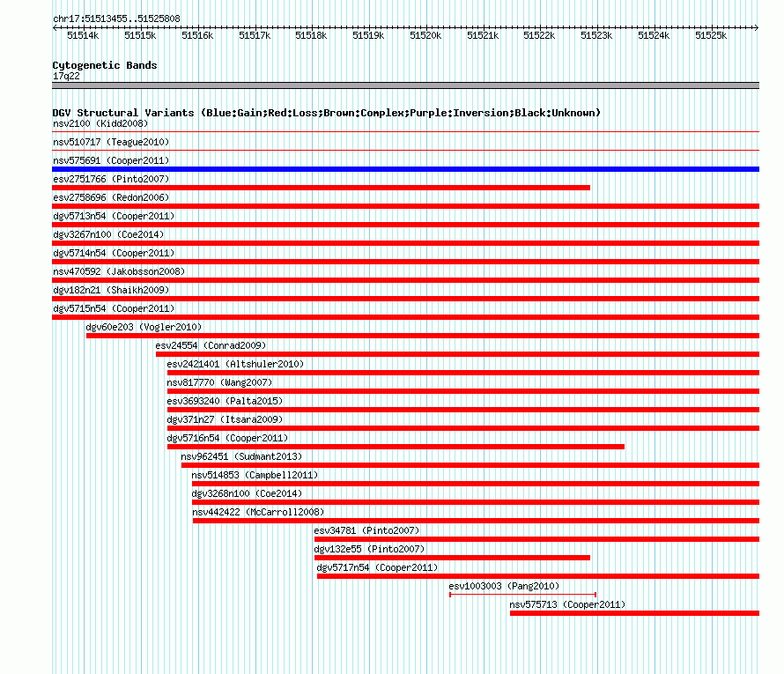Open dgv3267n100 (Coe2014) variant
Viewport: 784px width, 674px height.
click(x=108, y=234)
